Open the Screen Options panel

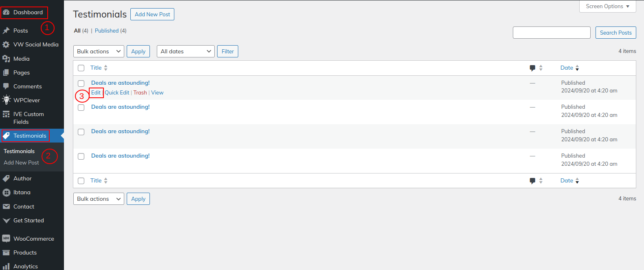(x=607, y=6)
